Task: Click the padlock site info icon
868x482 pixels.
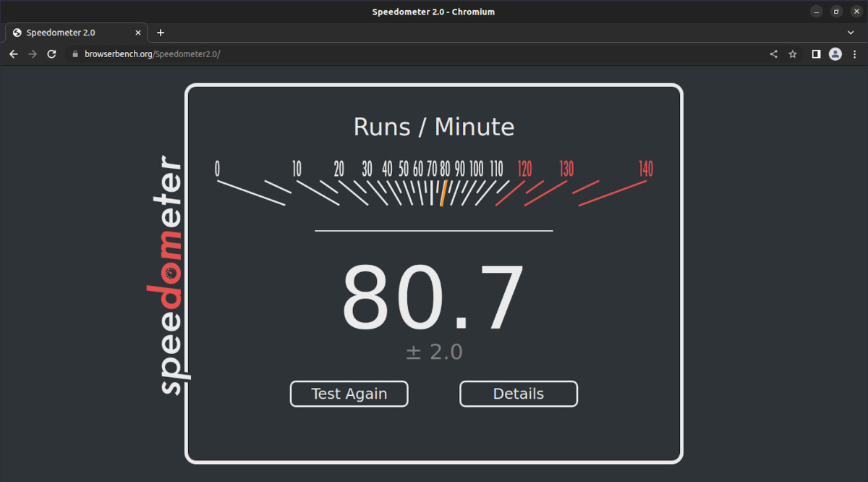Action: pos(74,54)
